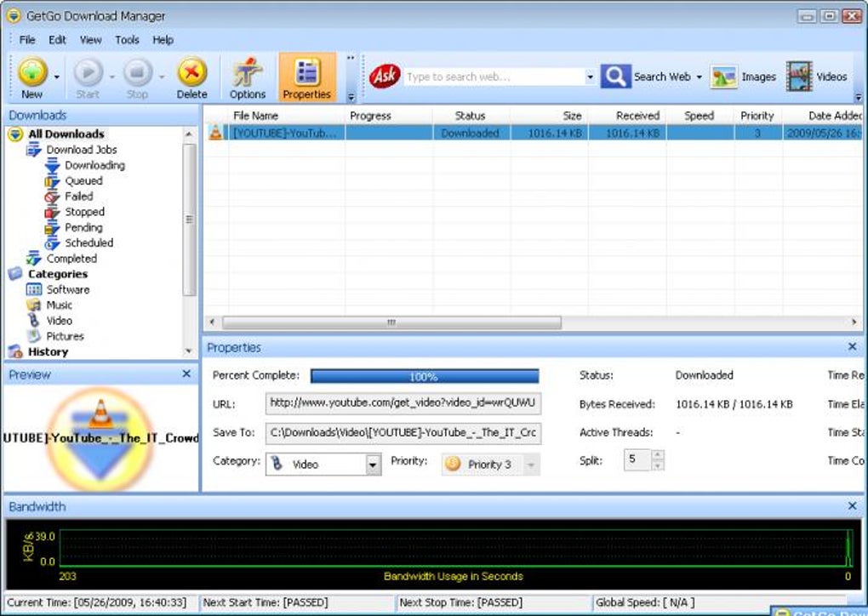Screen dimensions: 868x616
Task: Sort by the Received column header
Action: 627,116
